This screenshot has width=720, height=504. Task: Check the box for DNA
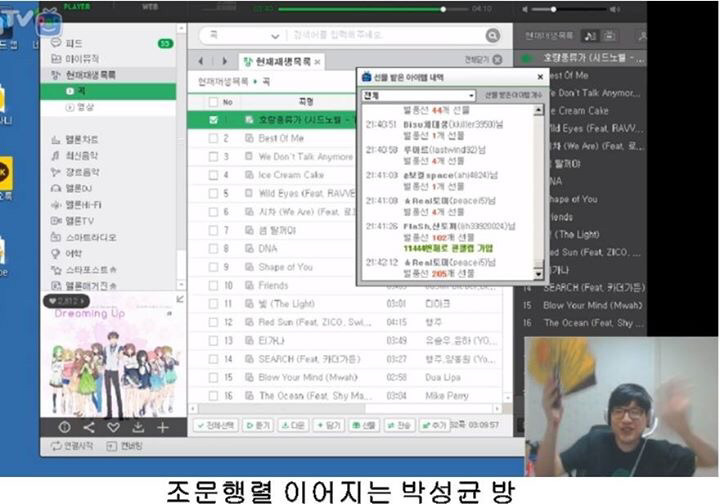(213, 248)
